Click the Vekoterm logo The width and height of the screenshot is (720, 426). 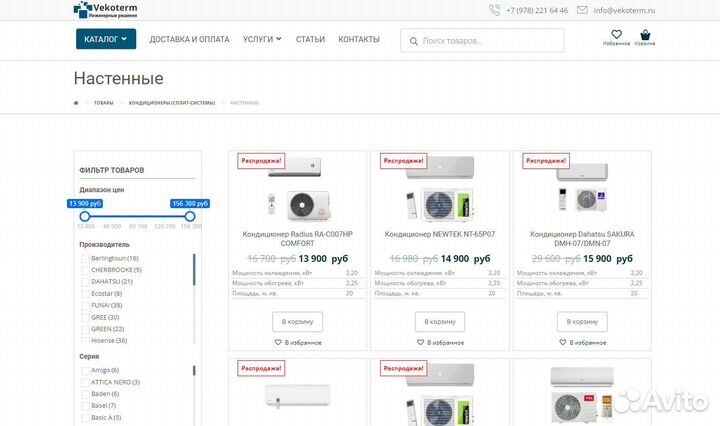pyautogui.click(x=106, y=10)
